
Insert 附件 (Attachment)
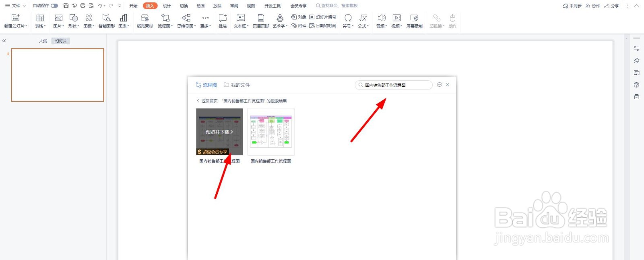tap(299, 25)
